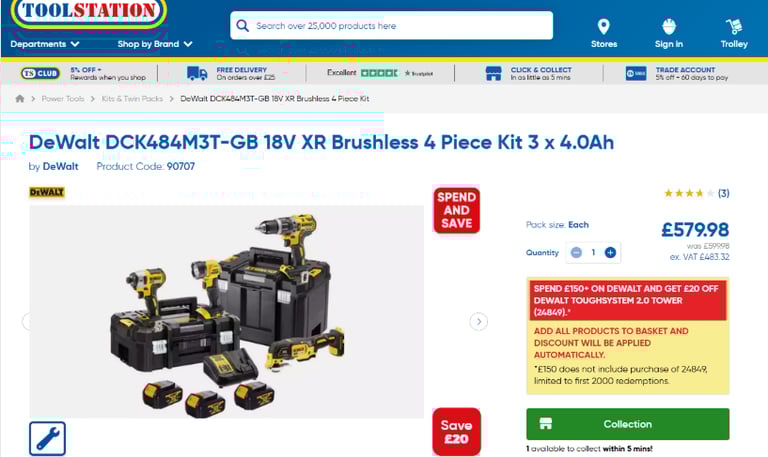
Task: Focus the product search input field
Action: coord(391,25)
